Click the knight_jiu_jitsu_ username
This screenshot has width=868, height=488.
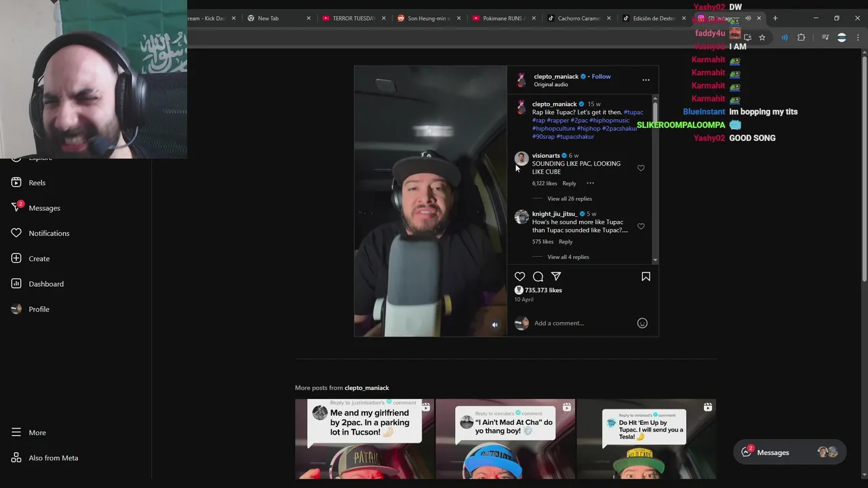554,214
